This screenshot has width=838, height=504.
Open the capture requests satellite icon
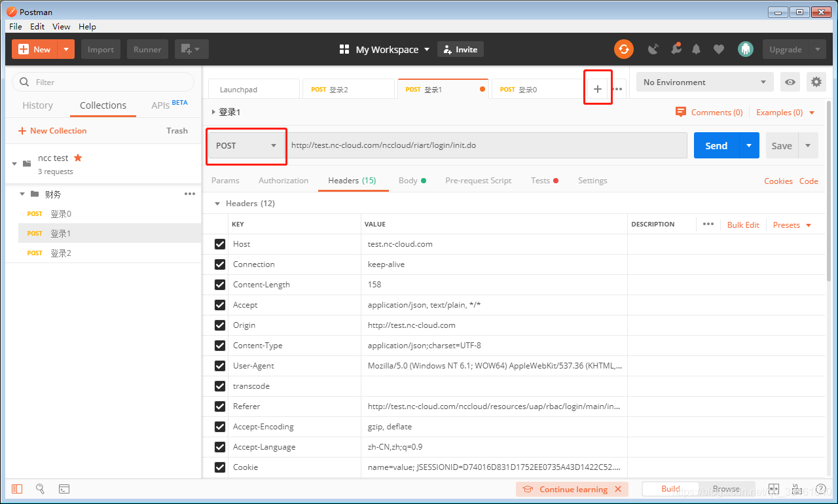[653, 49]
